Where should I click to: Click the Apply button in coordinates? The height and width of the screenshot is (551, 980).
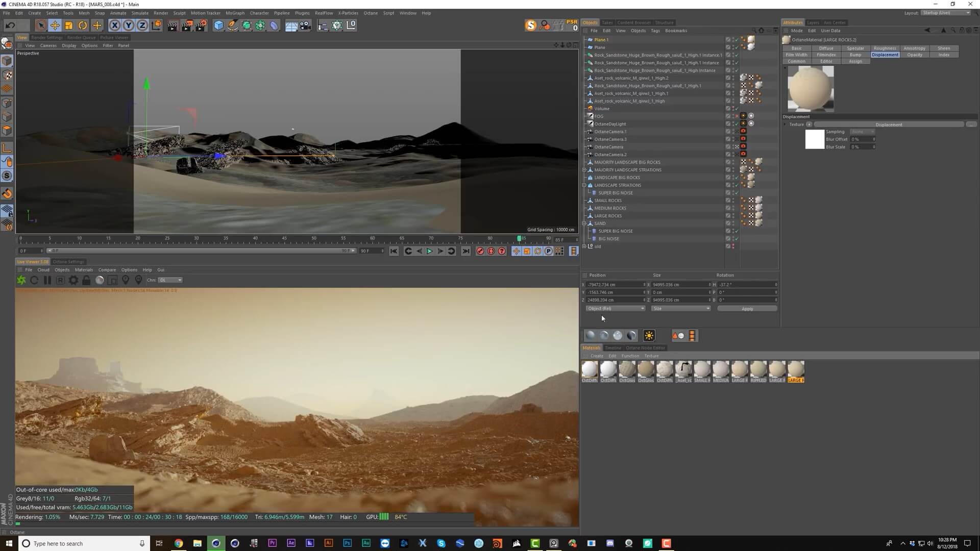coord(747,309)
